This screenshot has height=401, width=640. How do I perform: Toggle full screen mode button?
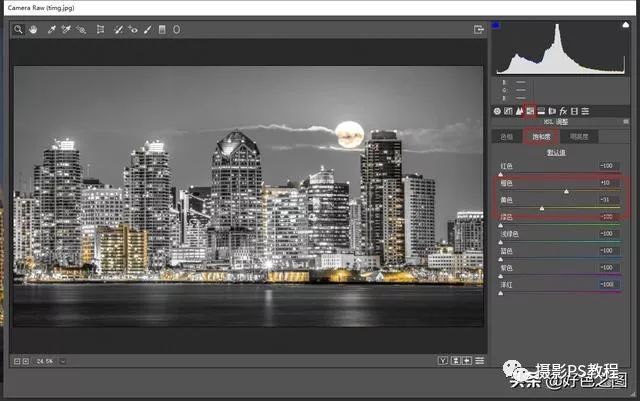(479, 30)
